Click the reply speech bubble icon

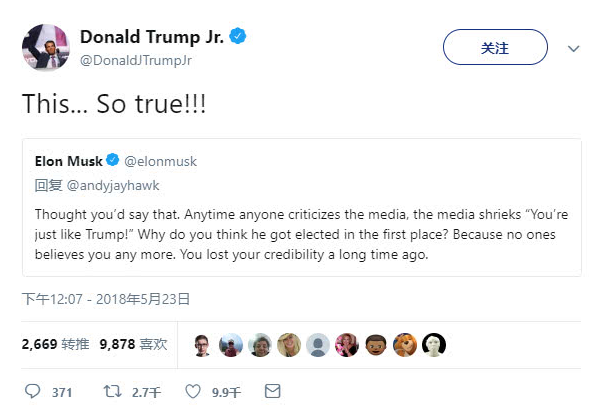coord(32,391)
